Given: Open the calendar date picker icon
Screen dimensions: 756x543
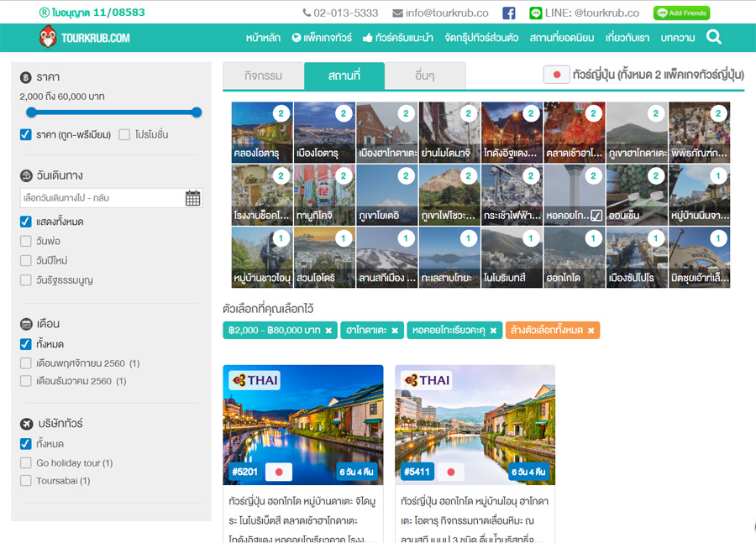Looking at the screenshot, I should (193, 198).
